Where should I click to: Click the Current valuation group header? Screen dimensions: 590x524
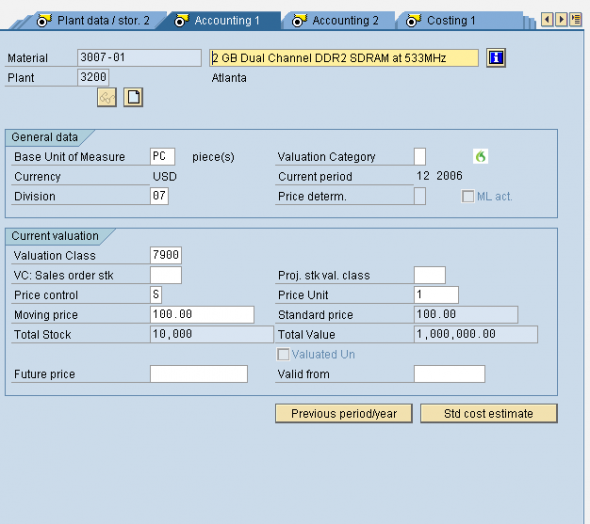pyautogui.click(x=55, y=236)
